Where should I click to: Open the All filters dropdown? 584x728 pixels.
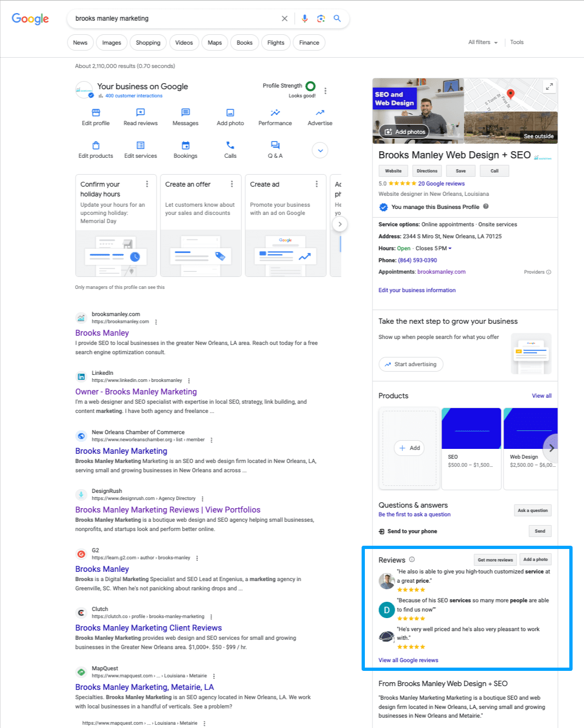483,42
